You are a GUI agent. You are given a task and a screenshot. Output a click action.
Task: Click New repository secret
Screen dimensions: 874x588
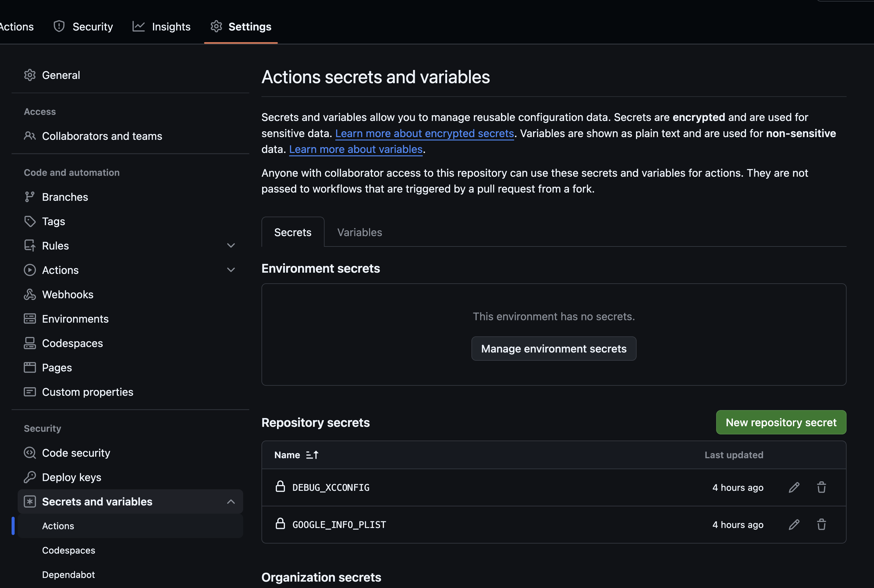coord(781,422)
